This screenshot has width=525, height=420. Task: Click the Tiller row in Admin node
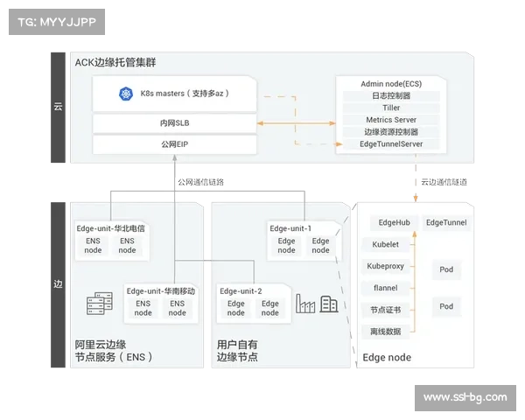(x=391, y=108)
